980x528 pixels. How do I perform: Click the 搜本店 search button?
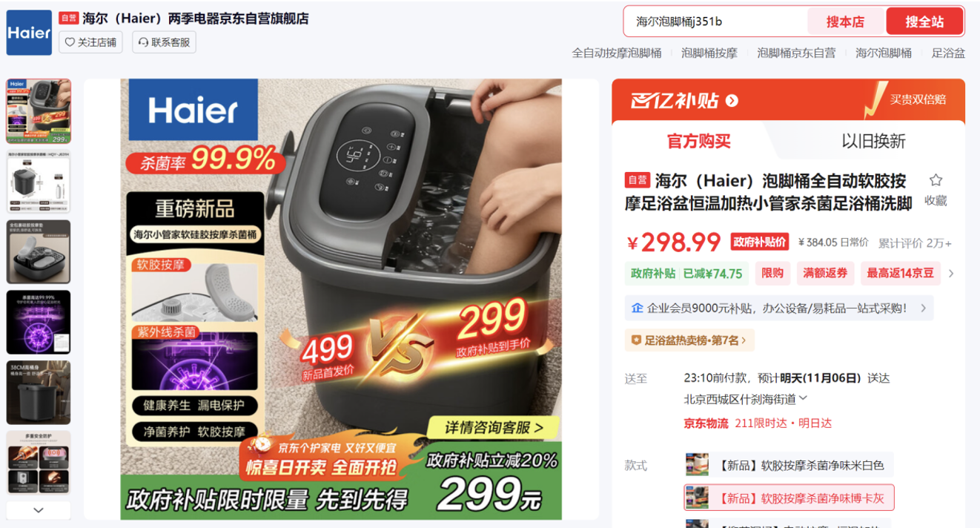(846, 22)
